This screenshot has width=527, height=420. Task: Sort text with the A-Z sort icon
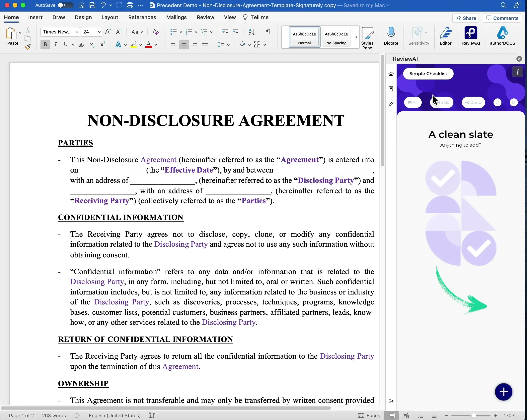coord(252,32)
